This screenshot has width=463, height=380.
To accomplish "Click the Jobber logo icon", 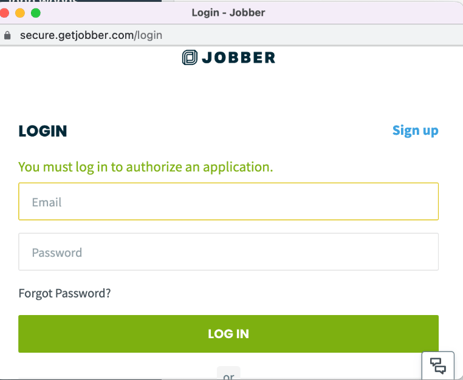I will (190, 57).
